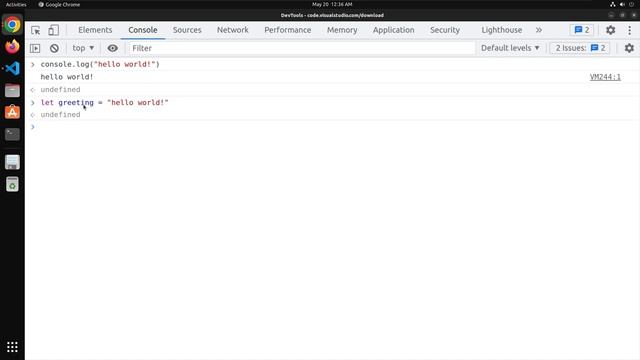The height and width of the screenshot is (360, 640).
Task: Open the Application tab
Action: tap(393, 30)
